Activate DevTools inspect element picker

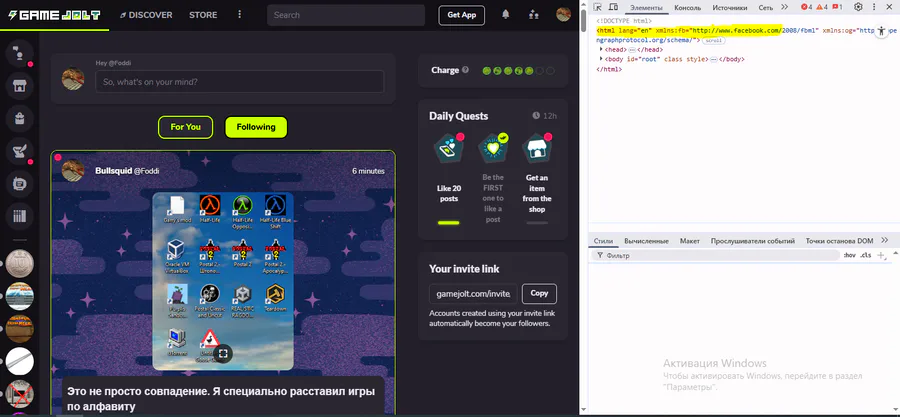[x=598, y=7]
